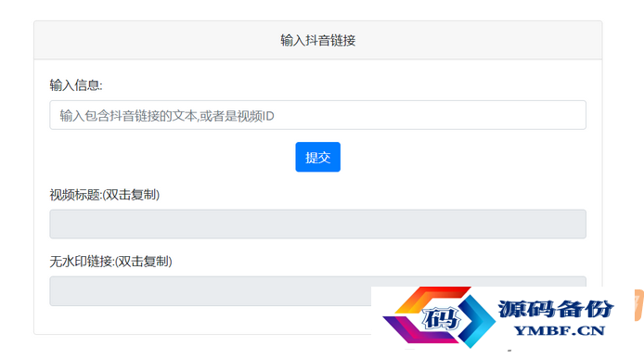
Task: Click the blue chevron of the logo
Action: click(478, 320)
